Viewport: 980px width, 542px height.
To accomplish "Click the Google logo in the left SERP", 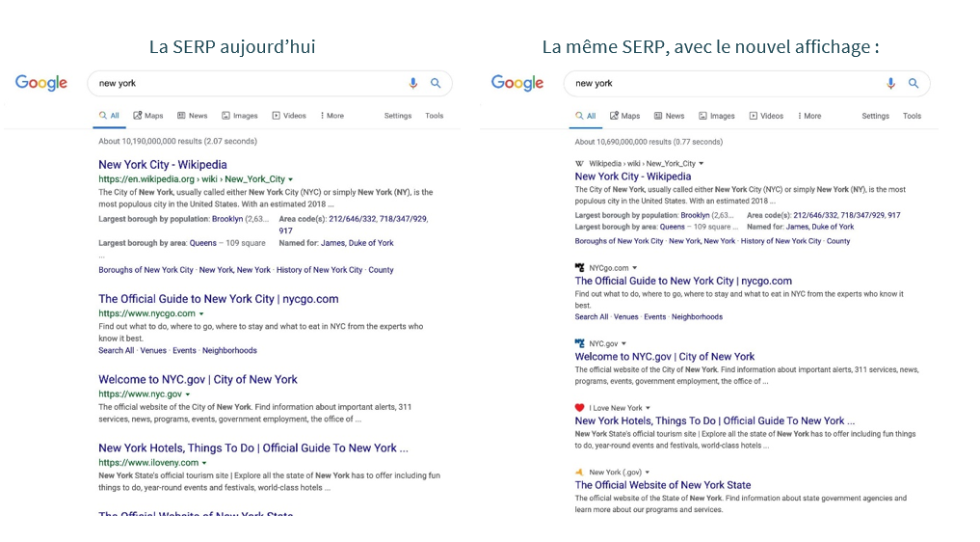I will tap(41, 83).
